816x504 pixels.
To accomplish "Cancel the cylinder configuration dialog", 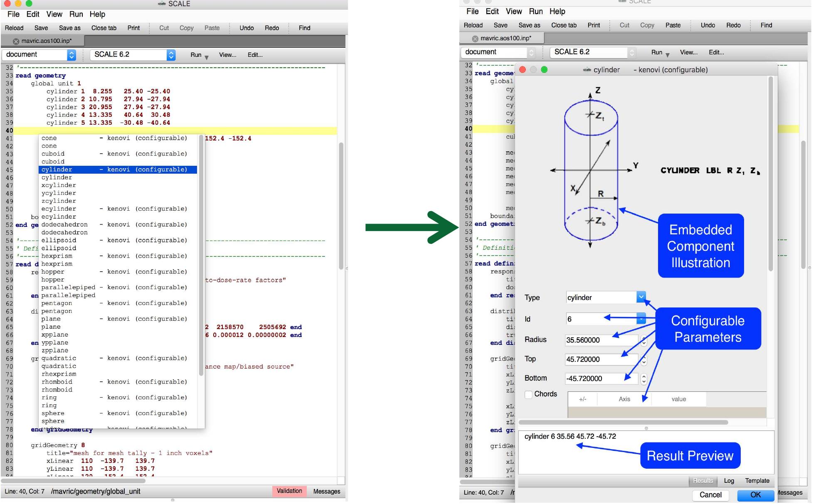I will click(x=710, y=495).
